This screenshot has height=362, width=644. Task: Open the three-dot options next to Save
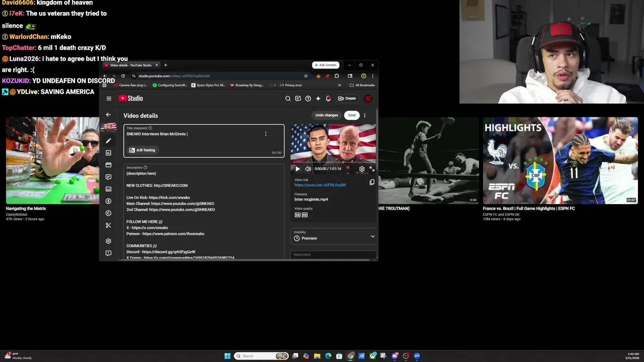[x=365, y=115]
